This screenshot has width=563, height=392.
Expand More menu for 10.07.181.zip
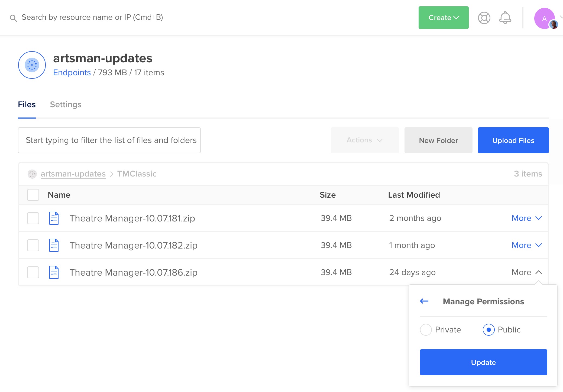point(527,218)
